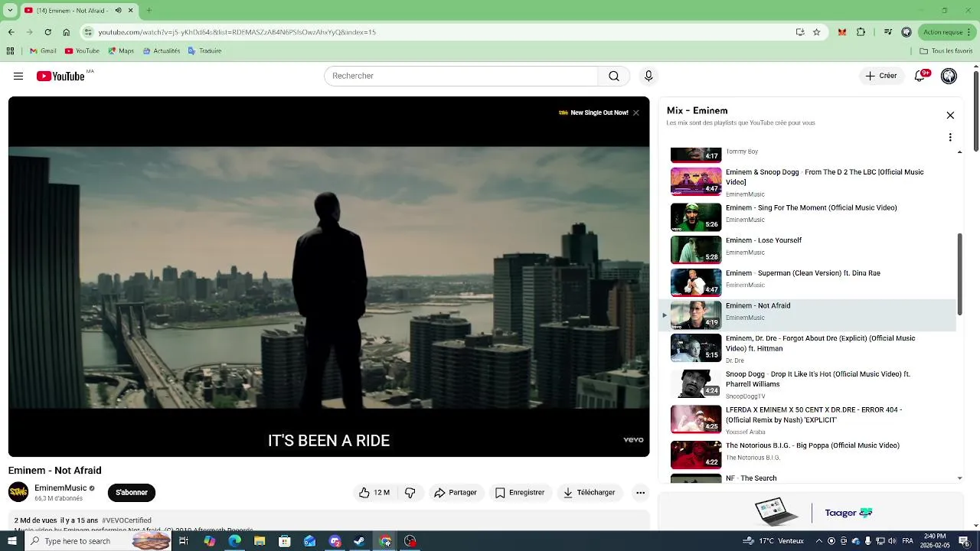This screenshot has width=980, height=551.
Task: Open the YouTube guide hamburger menu
Action: [18, 76]
